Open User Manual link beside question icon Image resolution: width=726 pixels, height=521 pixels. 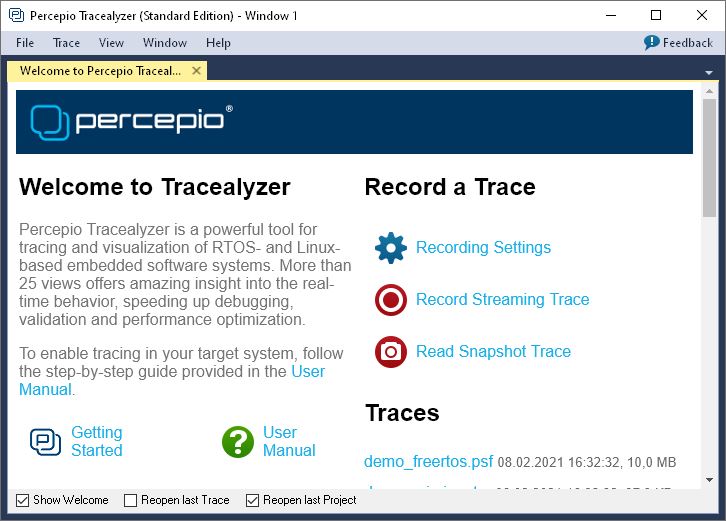[x=289, y=441]
